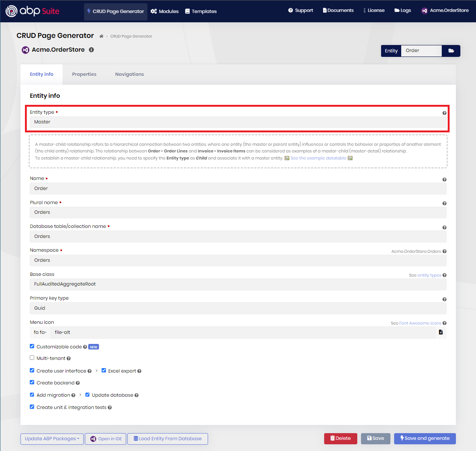
Task: Click the Save button
Action: (x=376, y=439)
